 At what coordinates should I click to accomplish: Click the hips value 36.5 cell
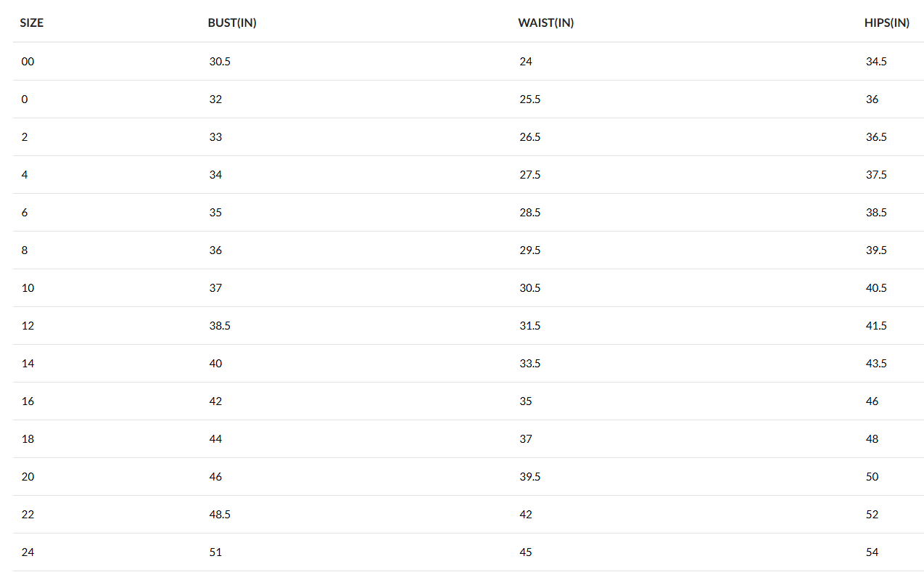click(876, 137)
